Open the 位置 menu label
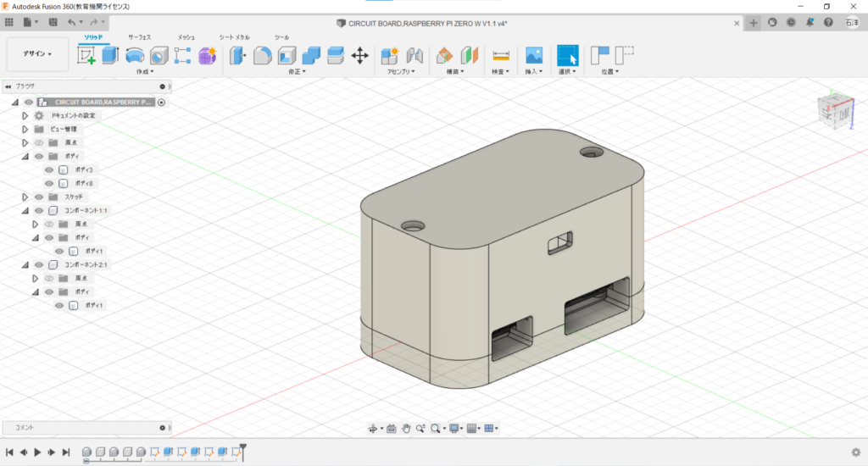Viewport: 868px width, 466px height. (610, 72)
